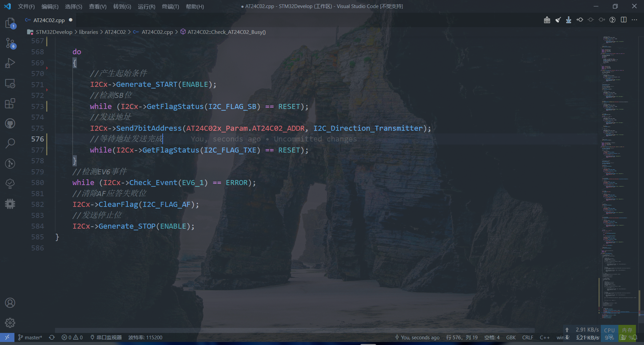This screenshot has width=644, height=345.
Task: Change the 波特率: 115200 baud rate
Action: pyautogui.click(x=145, y=337)
